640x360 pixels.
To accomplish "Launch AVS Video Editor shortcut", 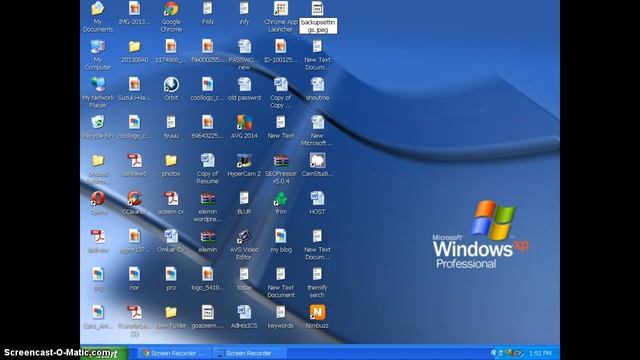I will click(244, 236).
